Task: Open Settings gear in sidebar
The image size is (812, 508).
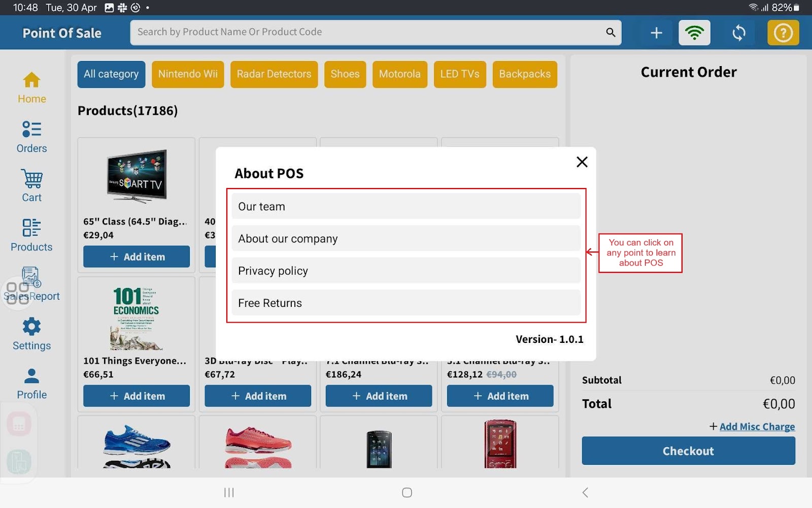Action: 31,334
